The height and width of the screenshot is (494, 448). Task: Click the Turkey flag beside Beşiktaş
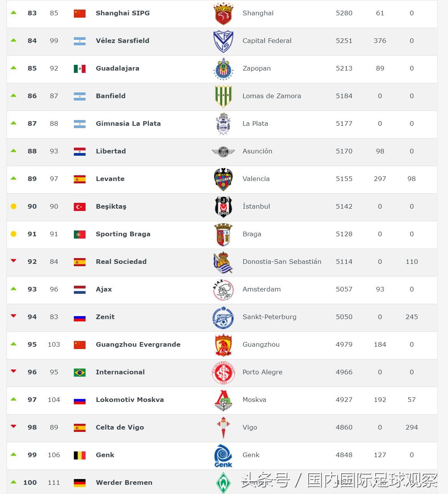(80, 207)
